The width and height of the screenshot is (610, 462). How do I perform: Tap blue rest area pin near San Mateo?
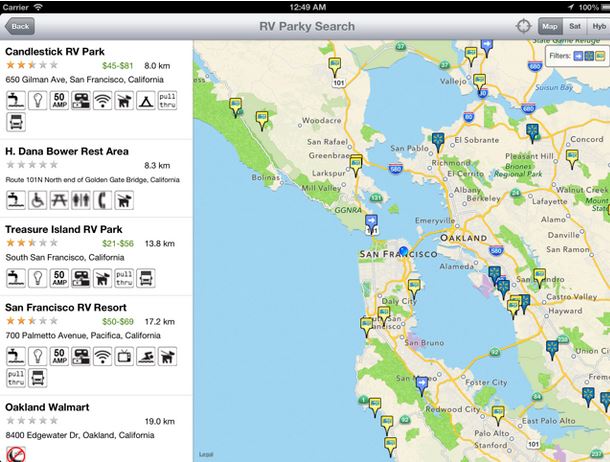tap(421, 386)
